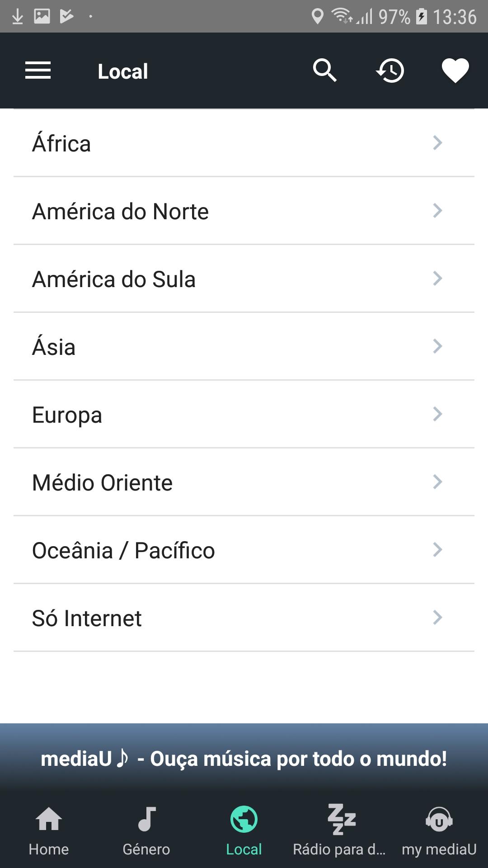Switch to Rádio para d... tab label

click(339, 849)
